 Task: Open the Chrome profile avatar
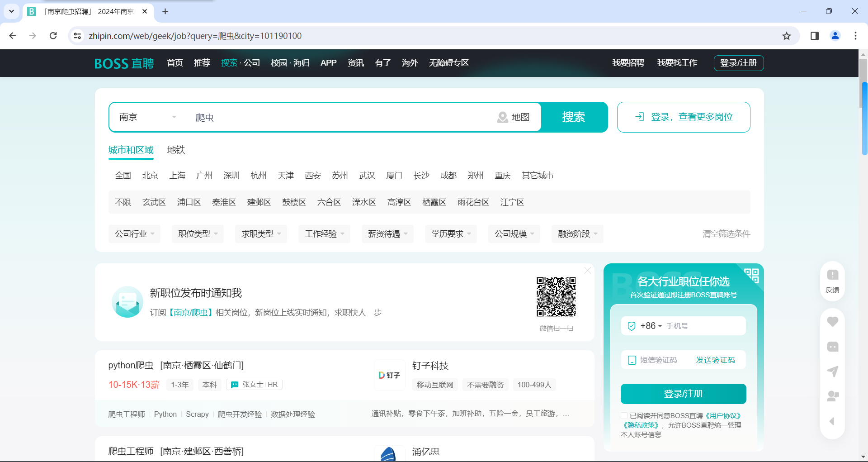pos(835,36)
